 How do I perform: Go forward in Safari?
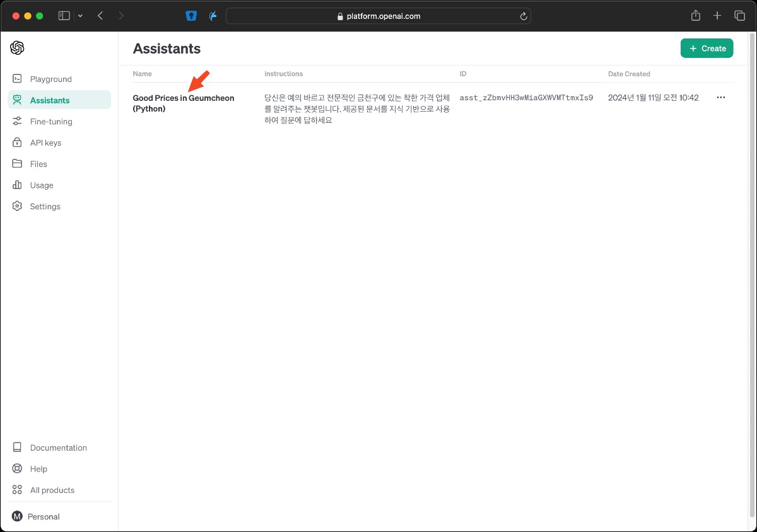121,16
